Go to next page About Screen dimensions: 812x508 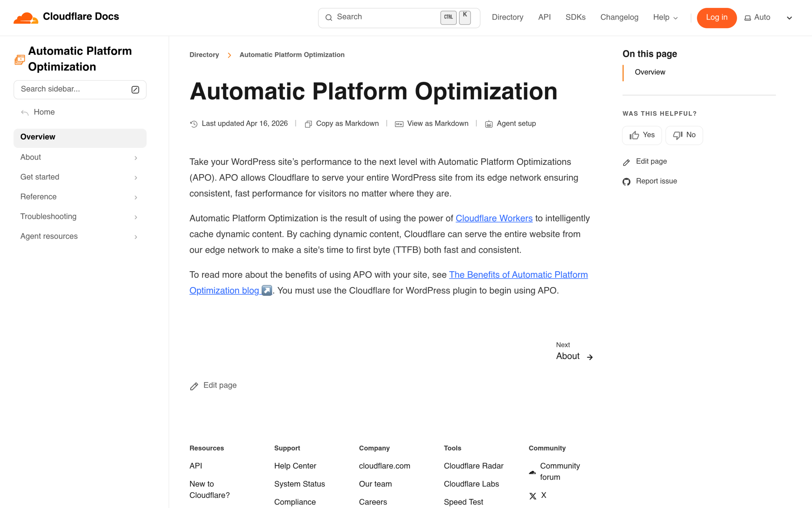point(574,352)
